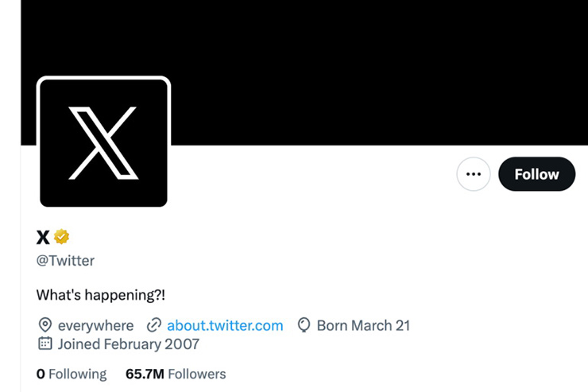Click the bold X display name

(x=43, y=237)
